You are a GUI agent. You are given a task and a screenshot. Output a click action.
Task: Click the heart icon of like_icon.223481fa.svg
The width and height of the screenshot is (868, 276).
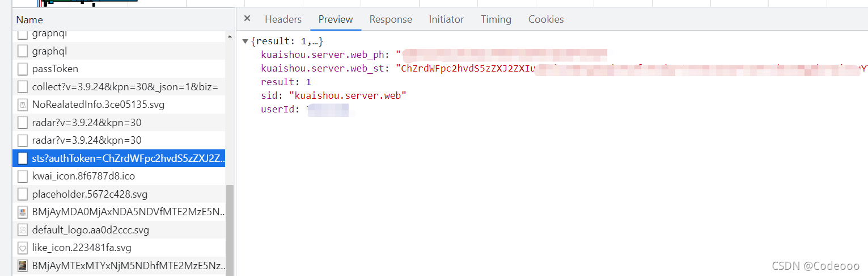pyautogui.click(x=23, y=248)
